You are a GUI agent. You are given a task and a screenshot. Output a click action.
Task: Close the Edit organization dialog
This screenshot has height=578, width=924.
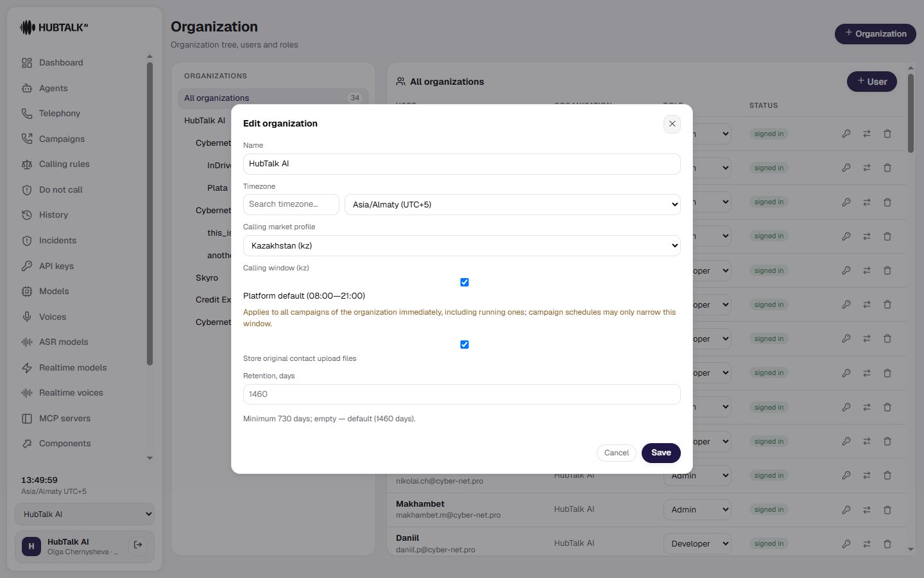pos(672,124)
